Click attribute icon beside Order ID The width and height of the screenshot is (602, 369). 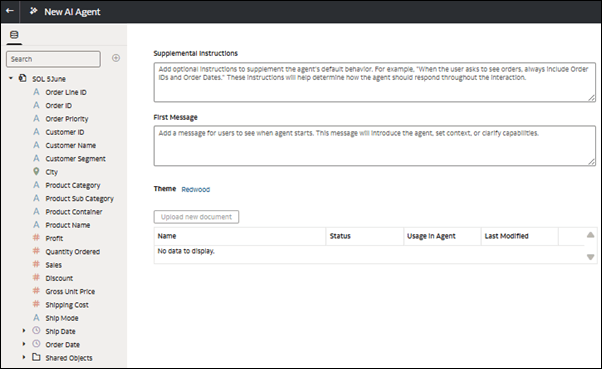pyautogui.click(x=36, y=105)
